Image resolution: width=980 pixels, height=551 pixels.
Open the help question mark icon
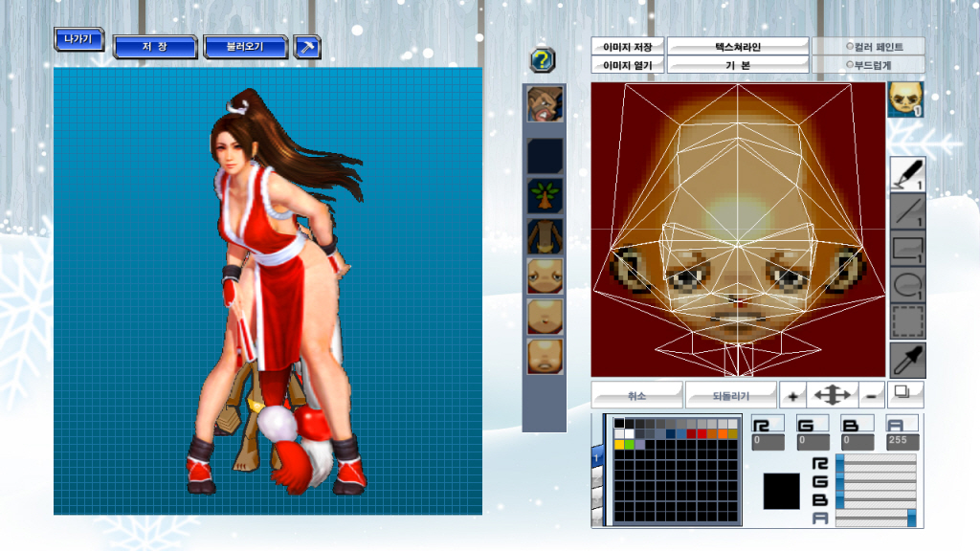[543, 60]
